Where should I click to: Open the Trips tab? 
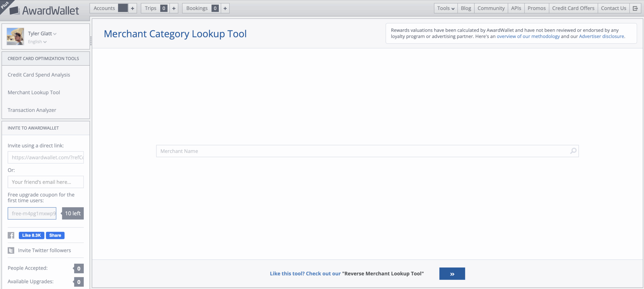pos(150,8)
